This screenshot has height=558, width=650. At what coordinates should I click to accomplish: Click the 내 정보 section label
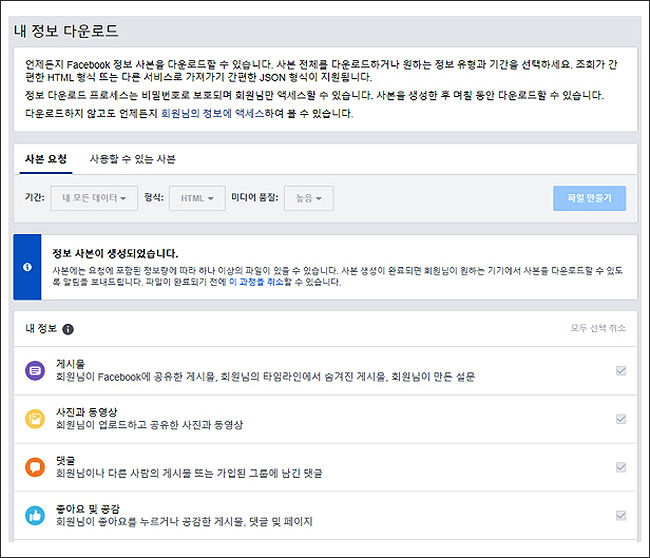point(41,329)
